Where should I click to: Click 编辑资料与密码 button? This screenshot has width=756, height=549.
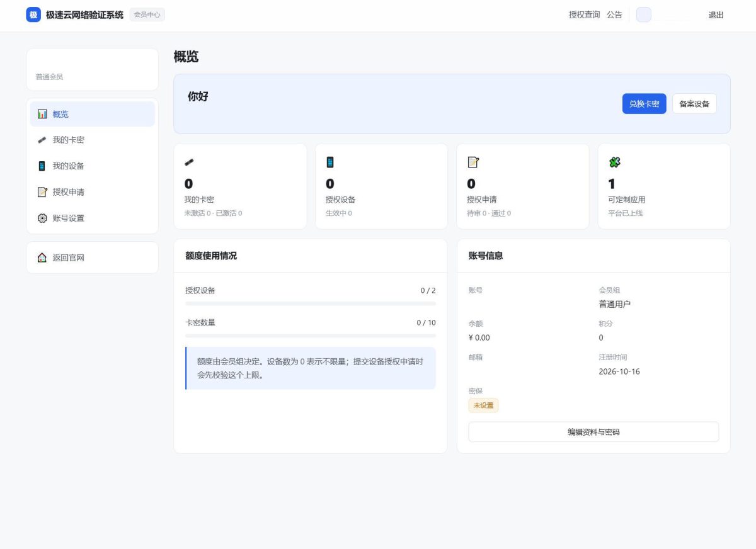click(593, 432)
